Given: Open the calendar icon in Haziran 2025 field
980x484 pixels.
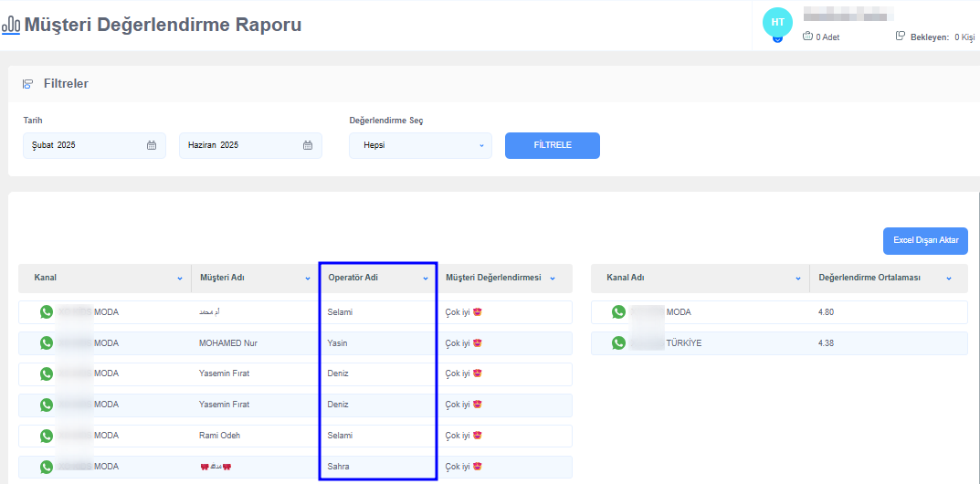Looking at the screenshot, I should click(x=308, y=145).
